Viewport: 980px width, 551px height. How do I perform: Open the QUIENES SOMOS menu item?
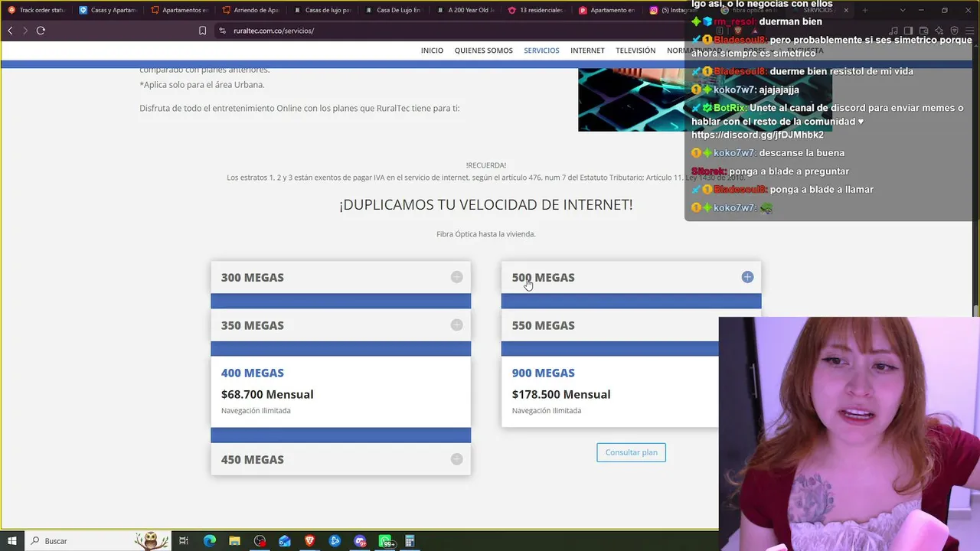pos(484,51)
